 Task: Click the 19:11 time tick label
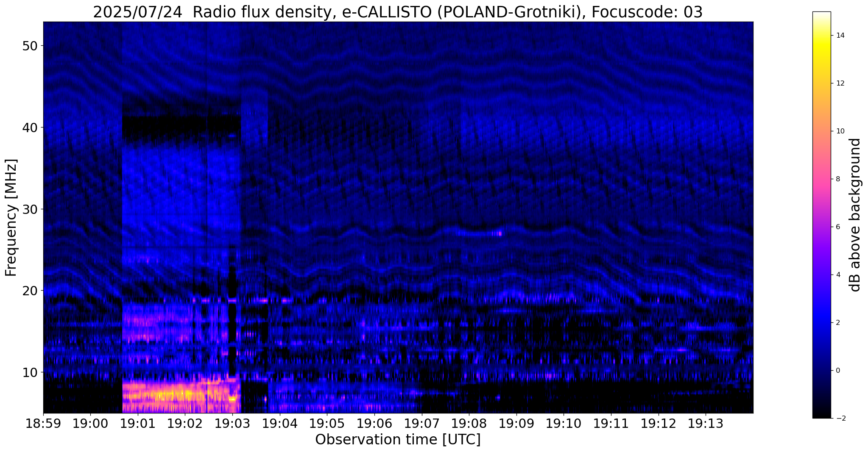click(x=611, y=424)
